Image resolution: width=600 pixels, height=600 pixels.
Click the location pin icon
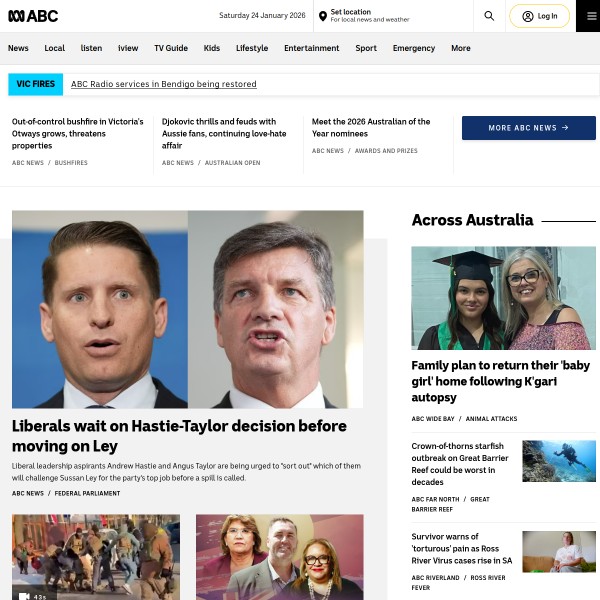pyautogui.click(x=323, y=16)
